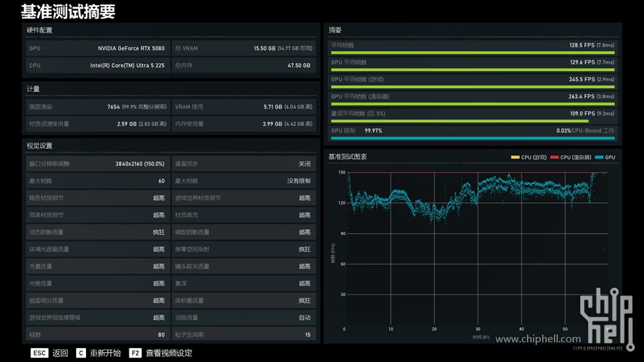Click the NVIDIA GeForce RTX 5080 GPU row

pyautogui.click(x=97, y=48)
